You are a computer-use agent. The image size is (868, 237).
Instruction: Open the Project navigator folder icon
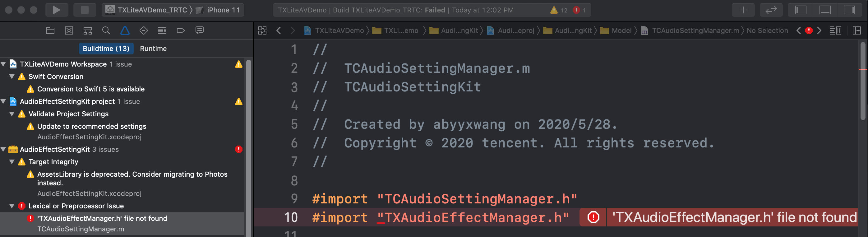click(50, 30)
